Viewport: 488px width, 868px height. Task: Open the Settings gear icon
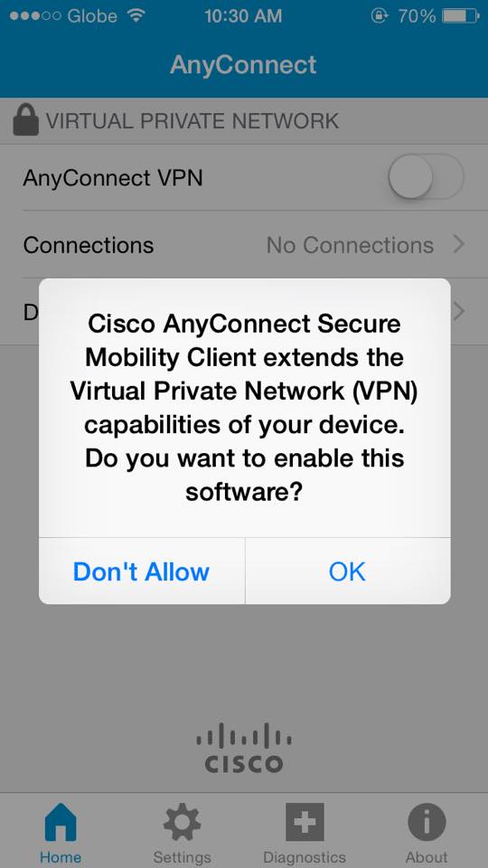[x=182, y=823]
